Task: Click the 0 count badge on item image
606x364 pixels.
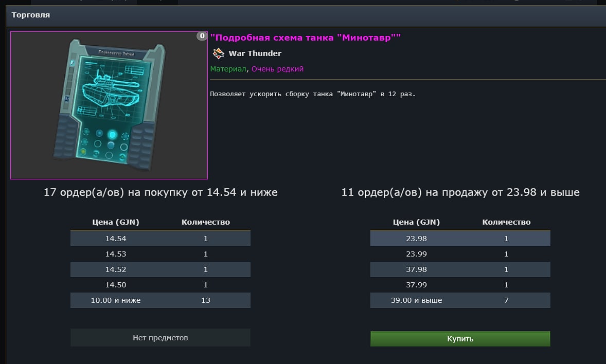Action: (202, 36)
